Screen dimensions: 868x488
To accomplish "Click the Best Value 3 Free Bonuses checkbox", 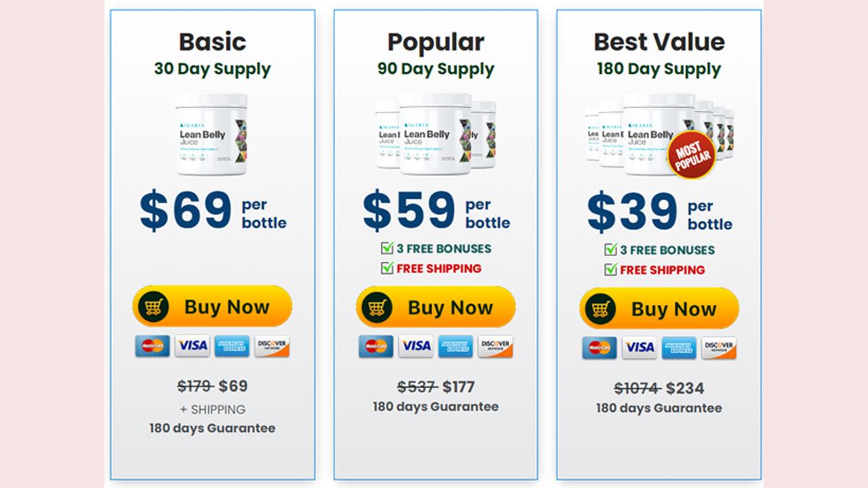I will click(x=610, y=249).
